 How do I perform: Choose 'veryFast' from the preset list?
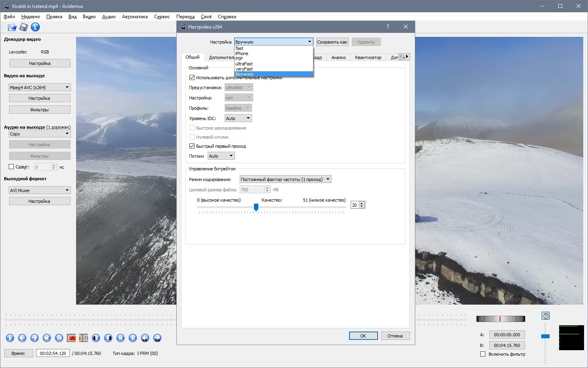click(244, 69)
